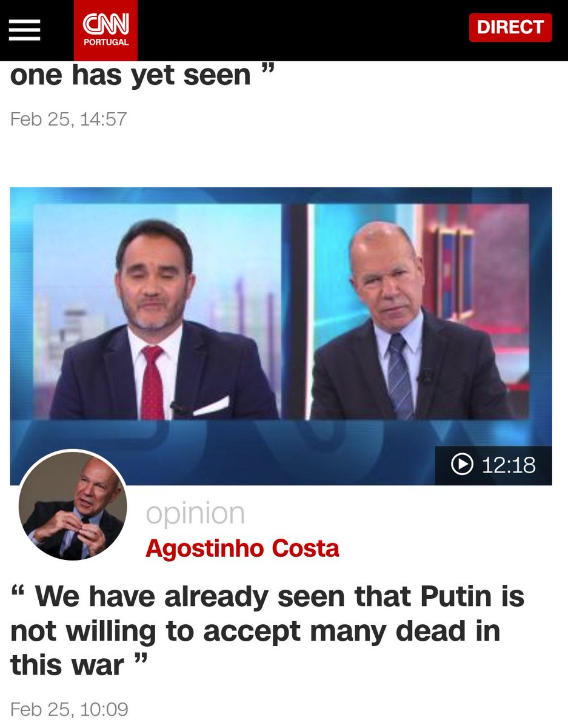Open the video thumbnail with two commentators

point(281,335)
